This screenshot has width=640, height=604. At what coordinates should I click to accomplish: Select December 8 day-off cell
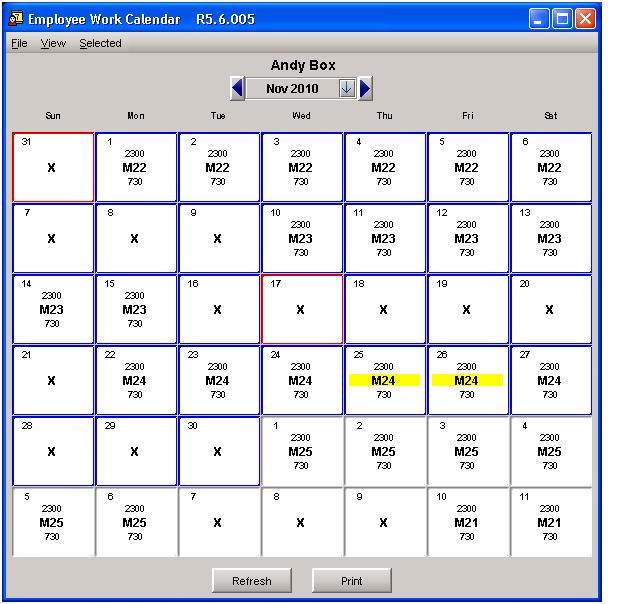[x=302, y=522]
